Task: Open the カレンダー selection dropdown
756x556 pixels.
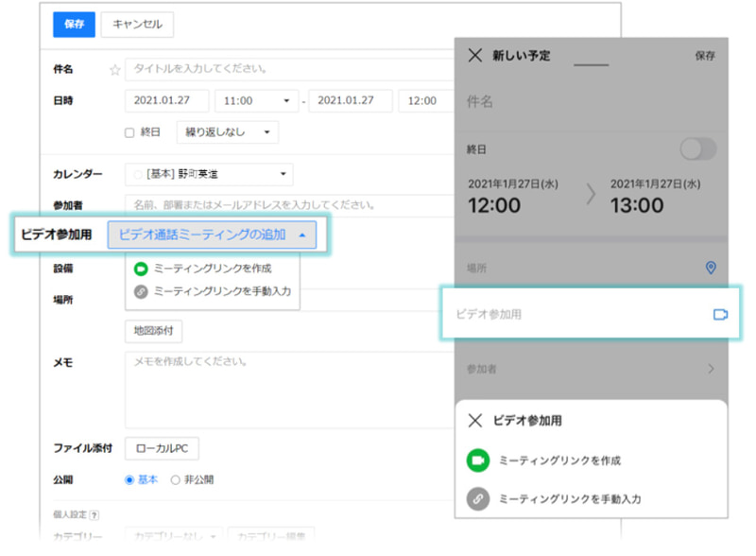Action: coord(209,175)
